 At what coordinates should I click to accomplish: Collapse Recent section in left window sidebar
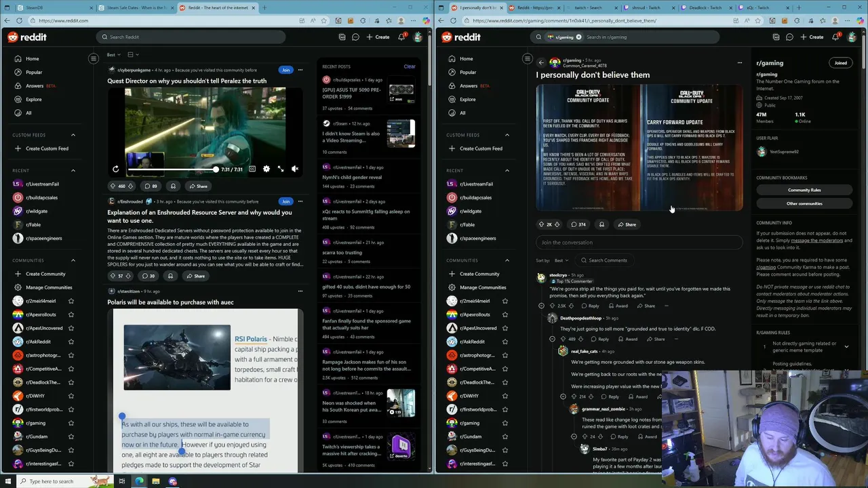[x=73, y=170]
